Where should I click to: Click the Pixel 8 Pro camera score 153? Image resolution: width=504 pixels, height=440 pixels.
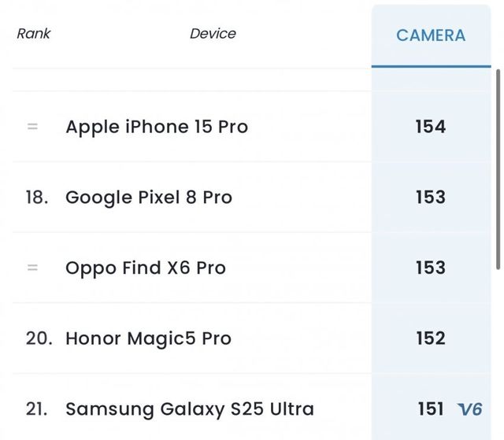431,197
